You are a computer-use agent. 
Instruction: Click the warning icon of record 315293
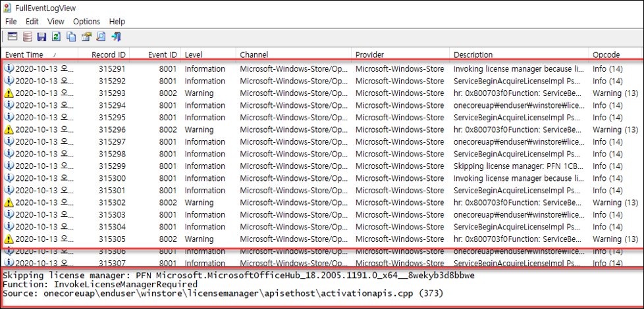point(9,93)
